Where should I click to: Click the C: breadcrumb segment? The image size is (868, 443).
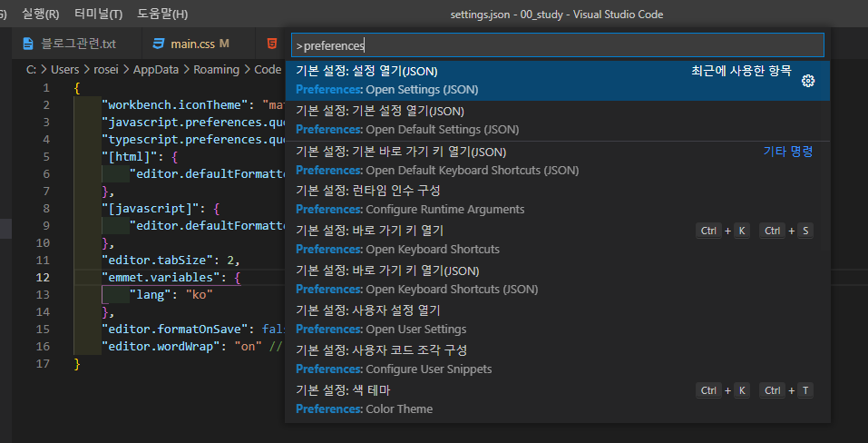coord(32,70)
